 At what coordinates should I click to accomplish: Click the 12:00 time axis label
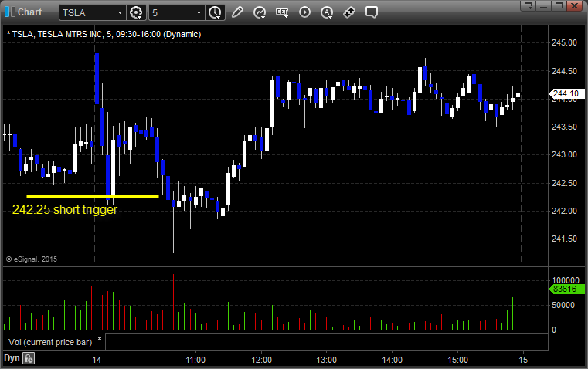[x=261, y=360]
